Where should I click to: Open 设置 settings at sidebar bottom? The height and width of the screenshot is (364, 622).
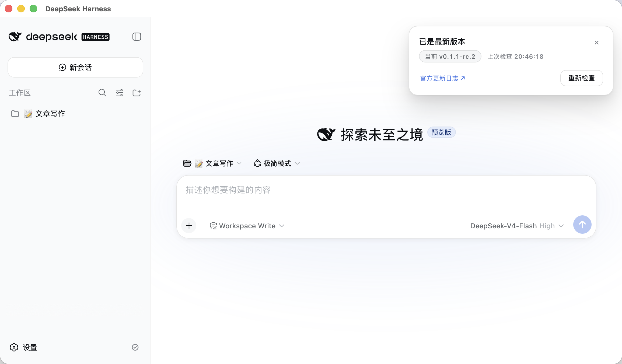coord(23,347)
